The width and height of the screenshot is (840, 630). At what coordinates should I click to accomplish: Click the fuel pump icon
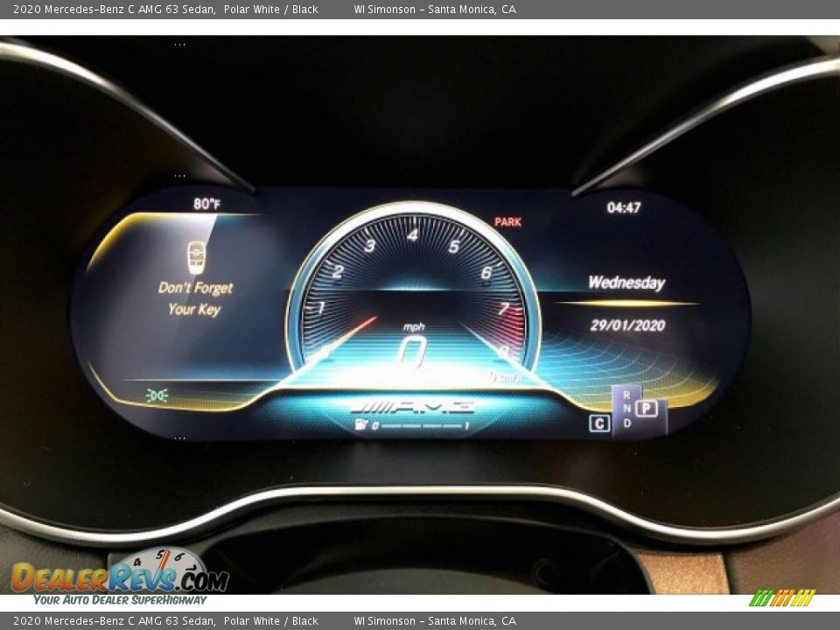click(360, 425)
